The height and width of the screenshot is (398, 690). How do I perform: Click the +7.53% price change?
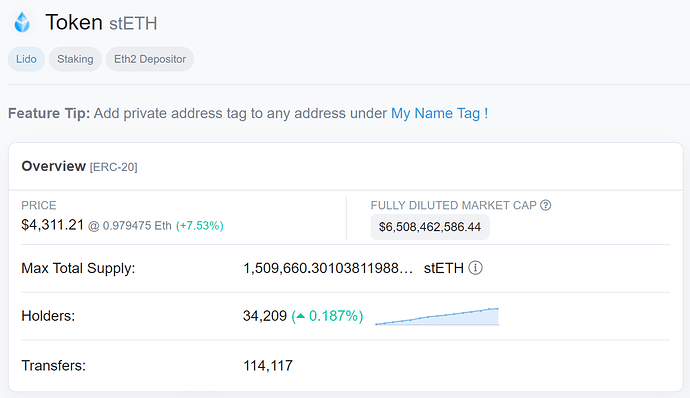(x=200, y=226)
